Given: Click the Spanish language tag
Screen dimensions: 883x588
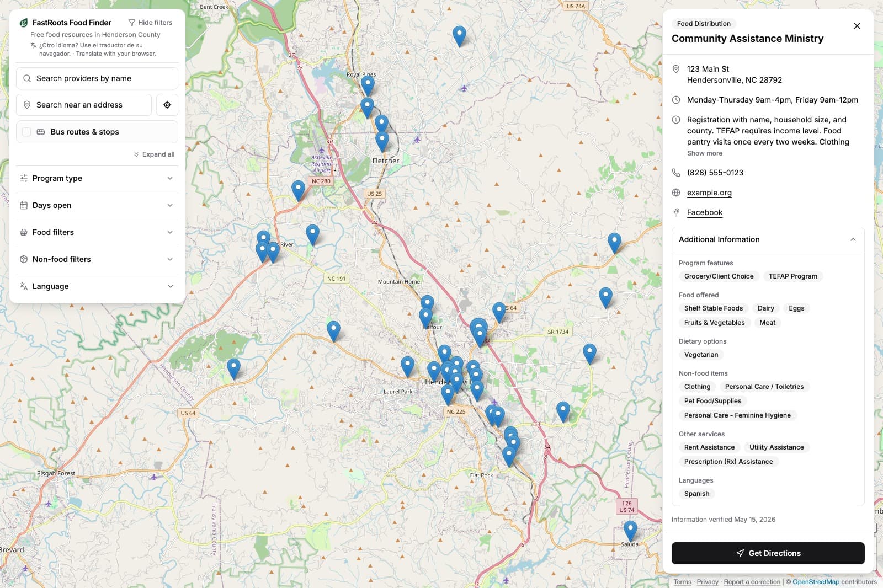Looking at the screenshot, I should coord(697,494).
